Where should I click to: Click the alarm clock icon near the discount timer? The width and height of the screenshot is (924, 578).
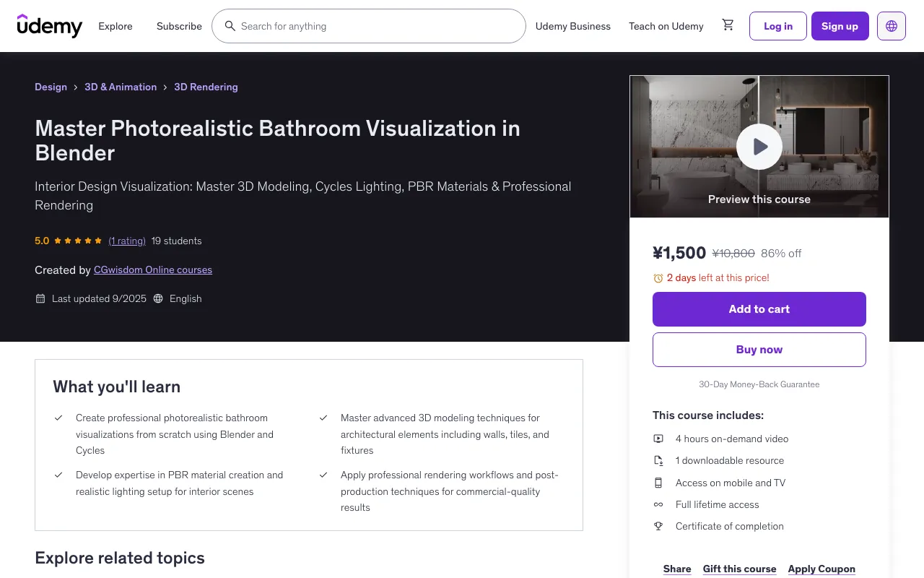point(658,277)
